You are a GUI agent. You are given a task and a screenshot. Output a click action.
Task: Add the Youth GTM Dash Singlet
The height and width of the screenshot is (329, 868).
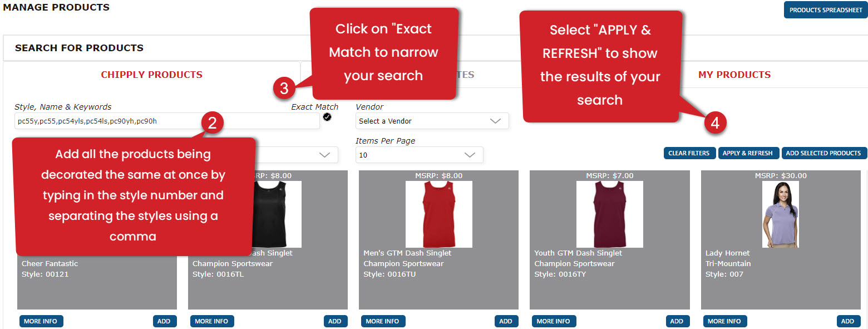[x=677, y=321]
